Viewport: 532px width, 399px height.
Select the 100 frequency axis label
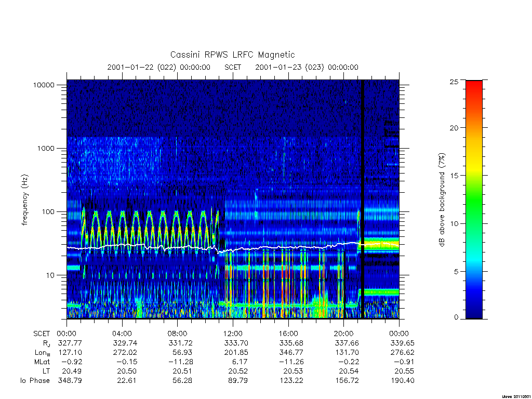(48, 212)
